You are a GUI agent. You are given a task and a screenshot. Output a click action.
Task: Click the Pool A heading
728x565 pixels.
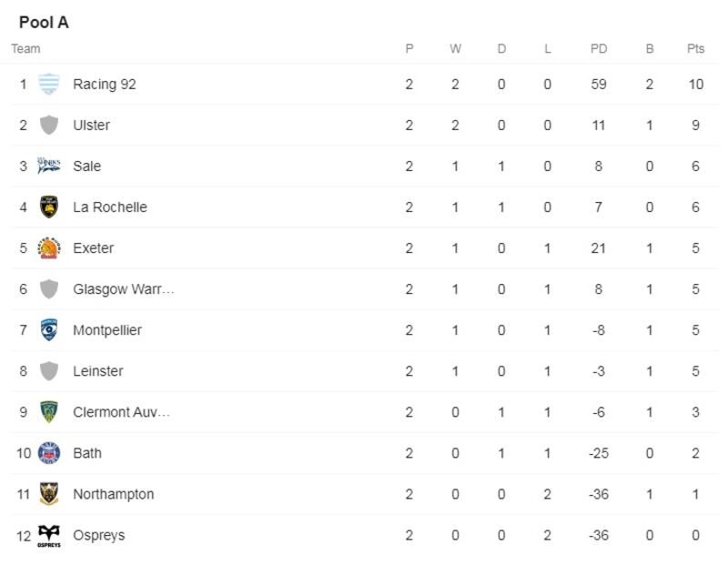tap(44, 23)
